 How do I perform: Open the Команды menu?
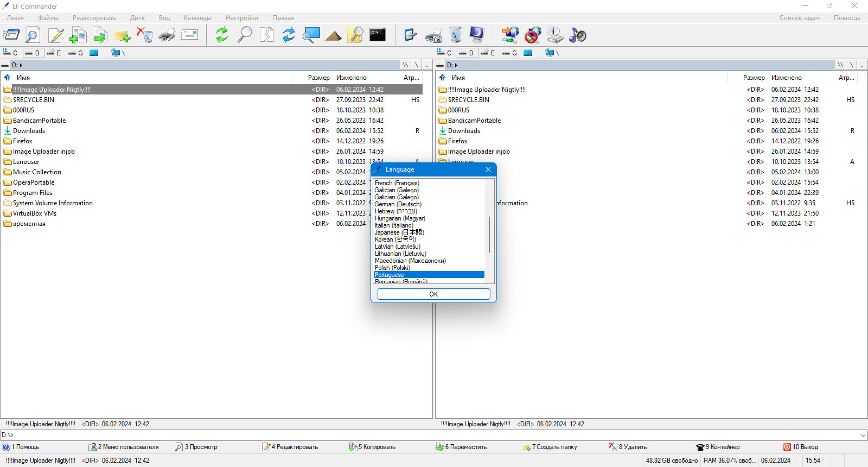click(x=197, y=18)
